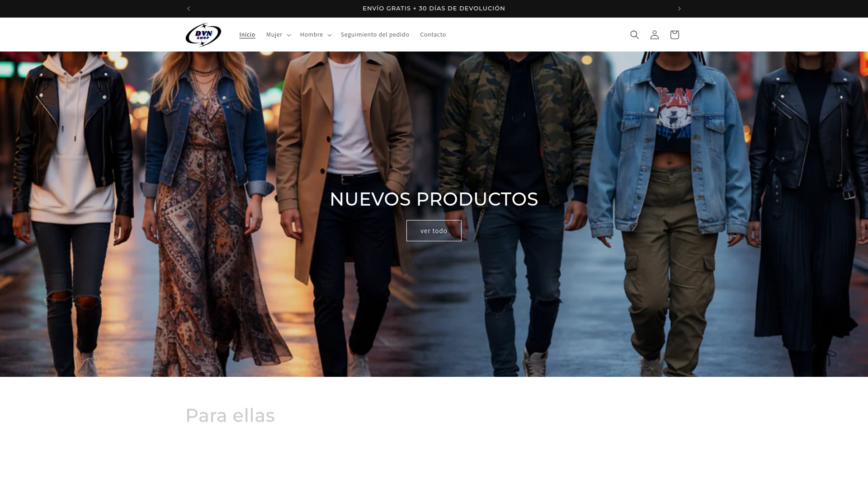The width and height of the screenshot is (868, 488).
Task: Expand the Hombre dropdown menu
Action: [x=316, y=35]
